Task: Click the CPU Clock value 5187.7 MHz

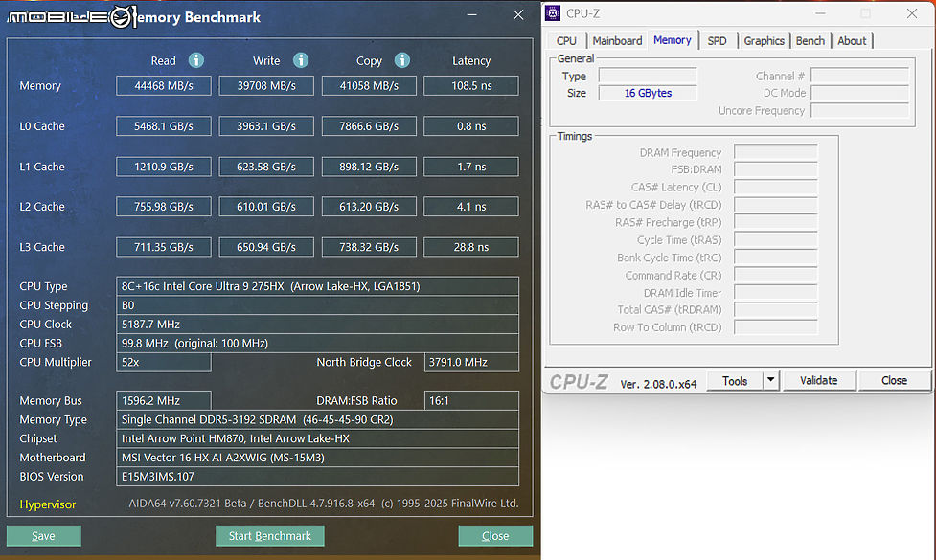Action: tap(317, 325)
